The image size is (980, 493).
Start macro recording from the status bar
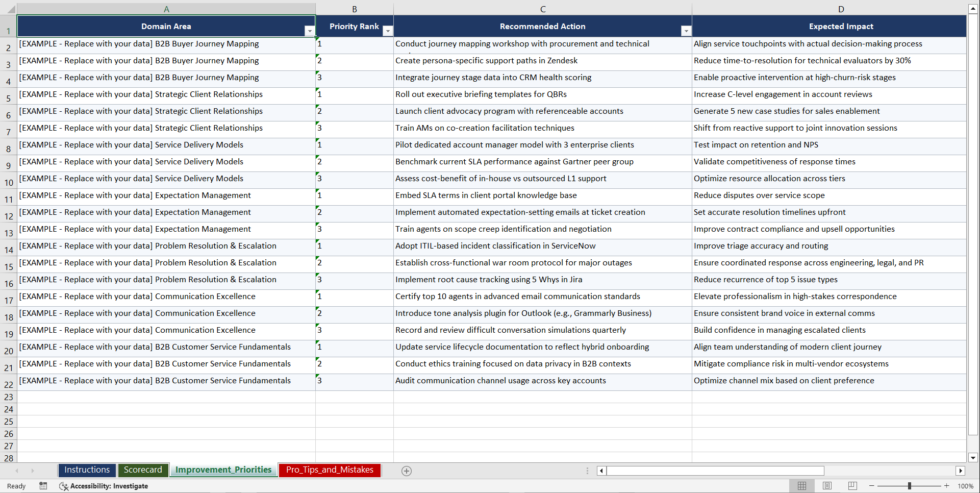(x=43, y=486)
